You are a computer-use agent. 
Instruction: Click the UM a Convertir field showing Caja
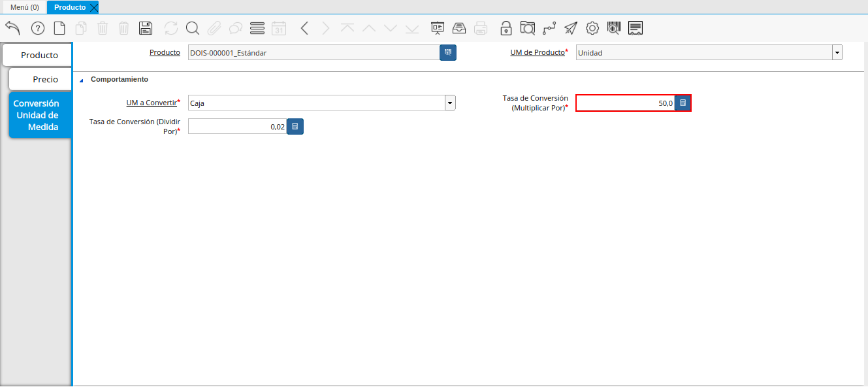pyautogui.click(x=316, y=103)
